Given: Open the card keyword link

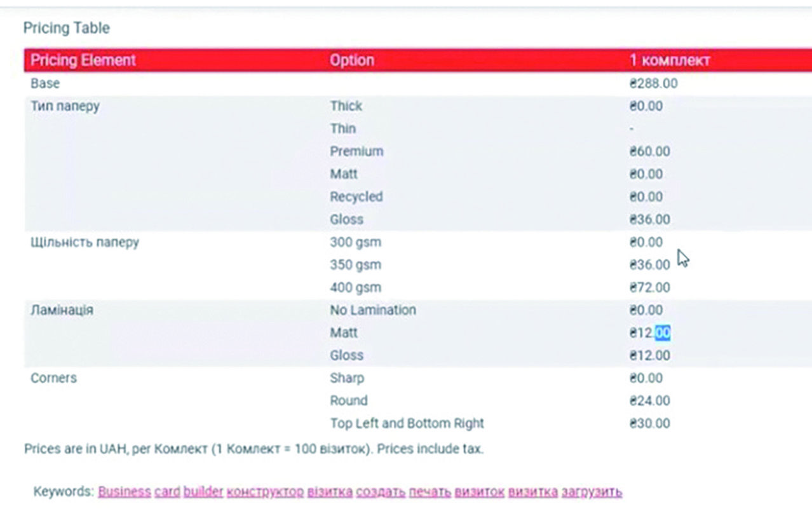Looking at the screenshot, I should (167, 491).
